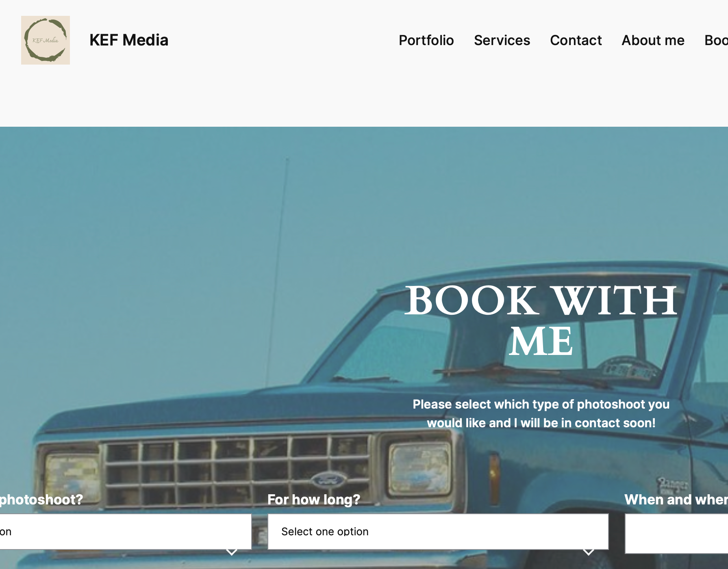
Task: Click the truck's antenna in the hero image
Action: [x=277, y=272]
